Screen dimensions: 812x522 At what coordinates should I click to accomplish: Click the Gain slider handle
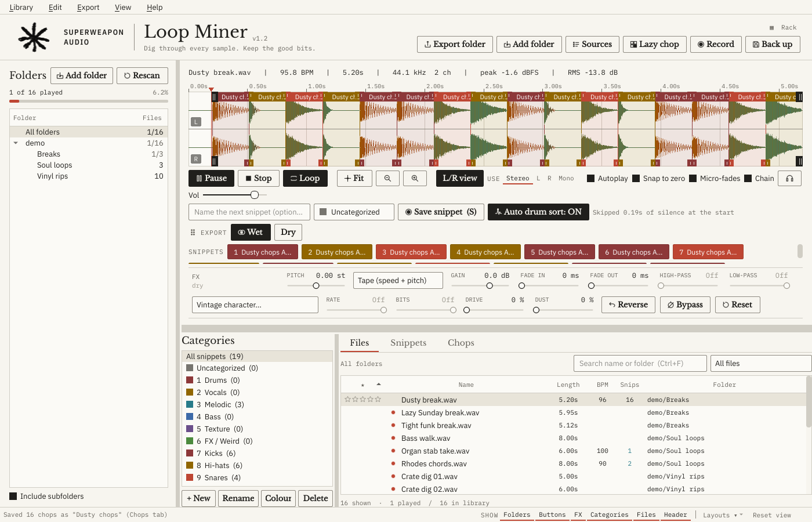click(490, 286)
